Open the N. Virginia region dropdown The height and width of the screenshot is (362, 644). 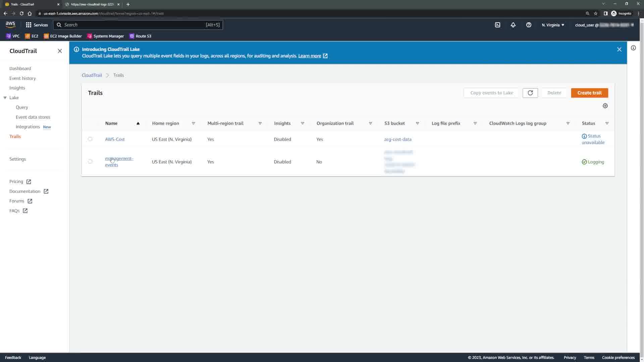553,25
